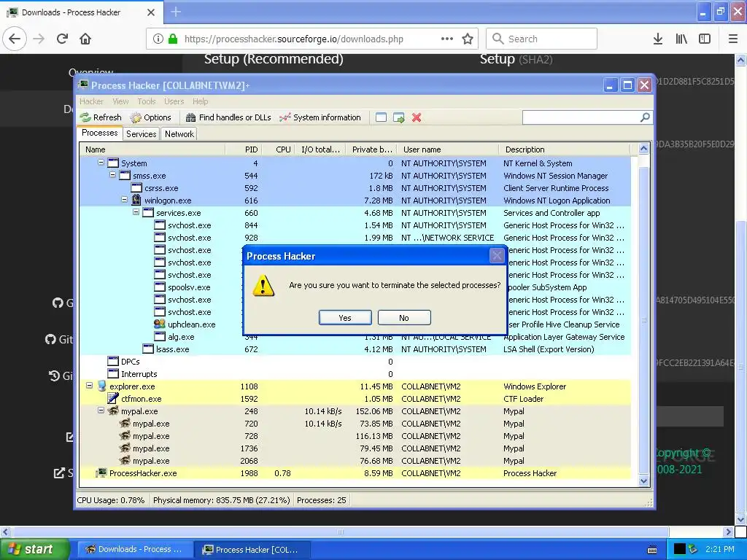747x560 pixels.
Task: Click the Refresh toolbar button
Action: (101, 117)
